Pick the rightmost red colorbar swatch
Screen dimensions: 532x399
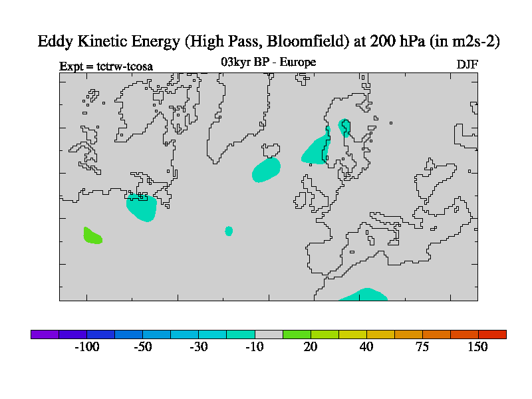tap(492, 334)
